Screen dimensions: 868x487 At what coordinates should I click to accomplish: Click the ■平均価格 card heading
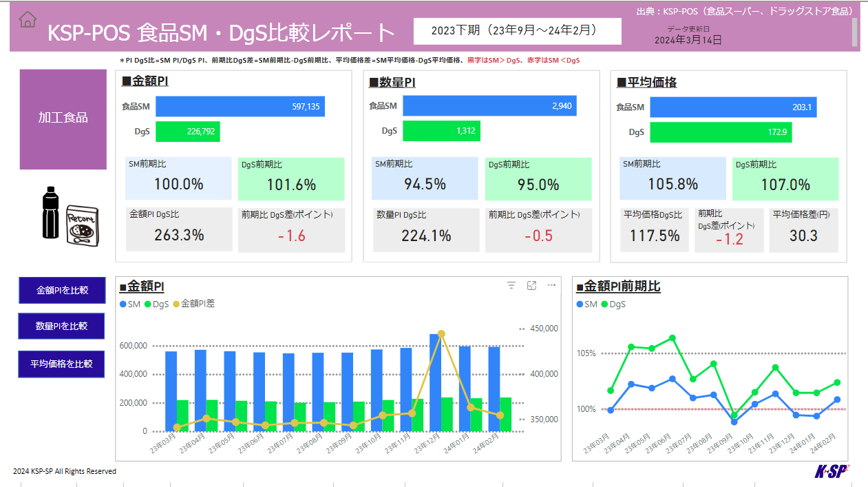[646, 83]
